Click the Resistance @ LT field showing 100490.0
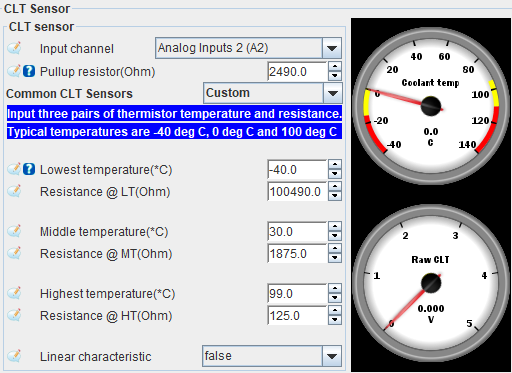 point(297,192)
